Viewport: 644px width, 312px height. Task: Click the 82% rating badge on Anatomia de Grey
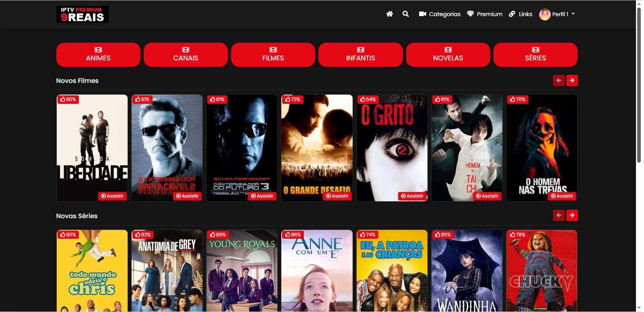click(x=143, y=235)
